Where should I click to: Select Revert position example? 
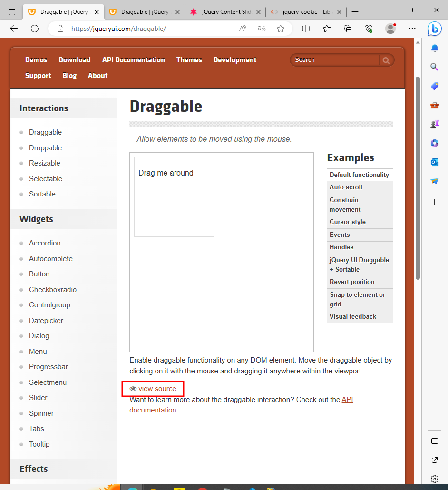point(360,282)
